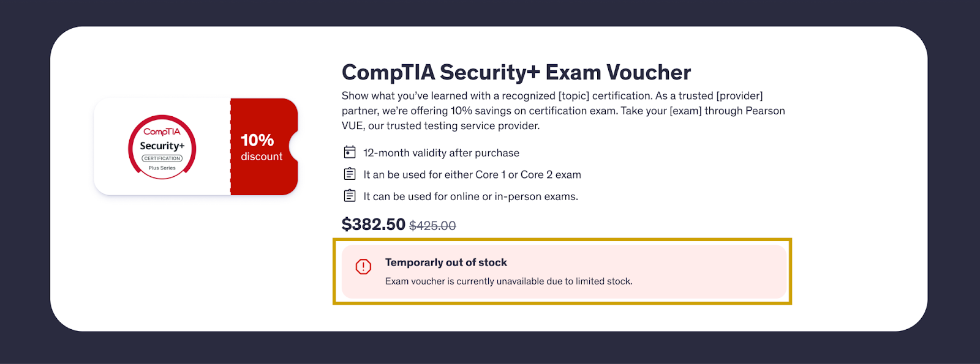Click the discounted price $382.50
The height and width of the screenshot is (364, 980).
(374, 225)
